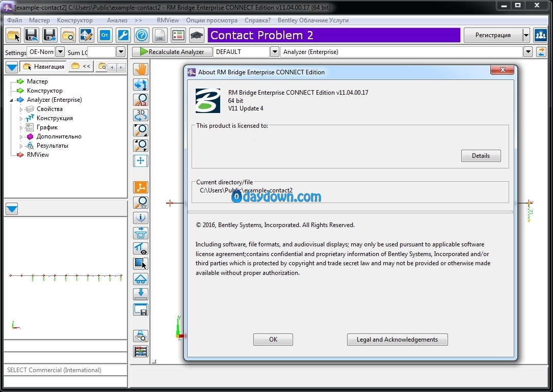Activate the 3D rotate view tool
This screenshot has width=553, height=392.
click(x=141, y=115)
